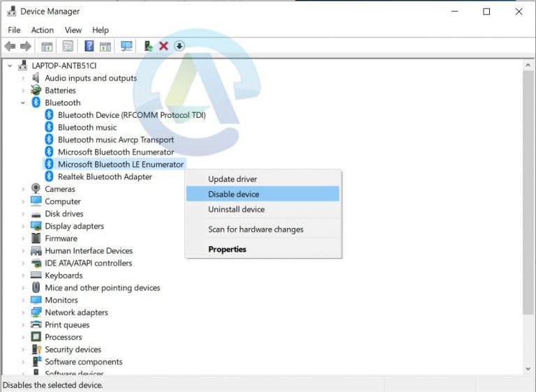
Task: Choose Update driver from context menu
Action: [263, 179]
